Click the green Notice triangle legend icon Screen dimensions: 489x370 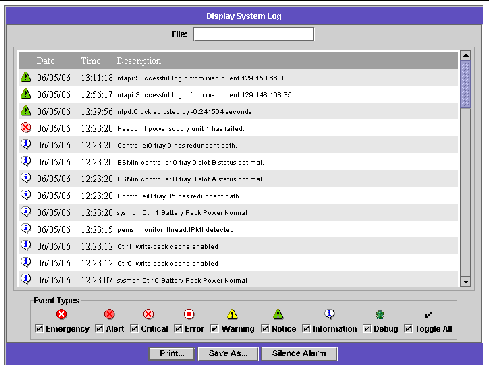(x=278, y=314)
